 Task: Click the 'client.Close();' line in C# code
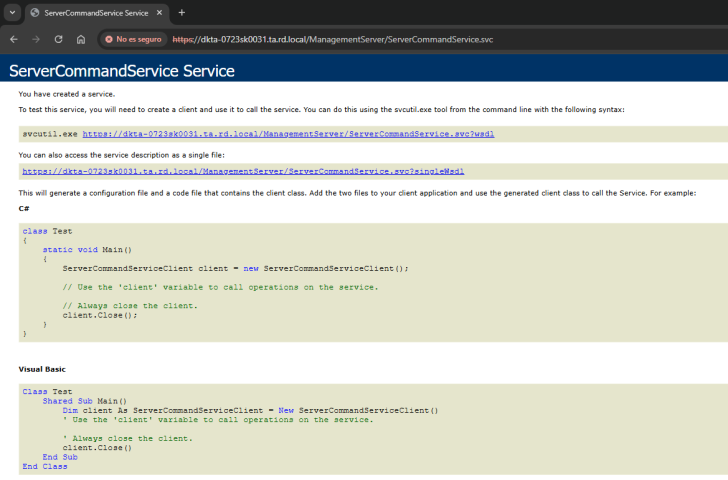99,315
